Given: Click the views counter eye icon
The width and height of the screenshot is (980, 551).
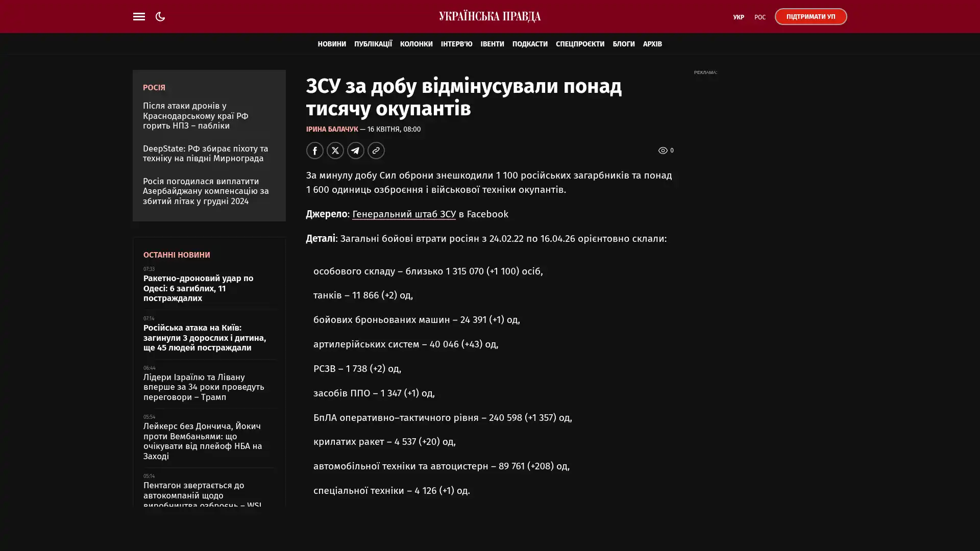Looking at the screenshot, I should (x=663, y=151).
